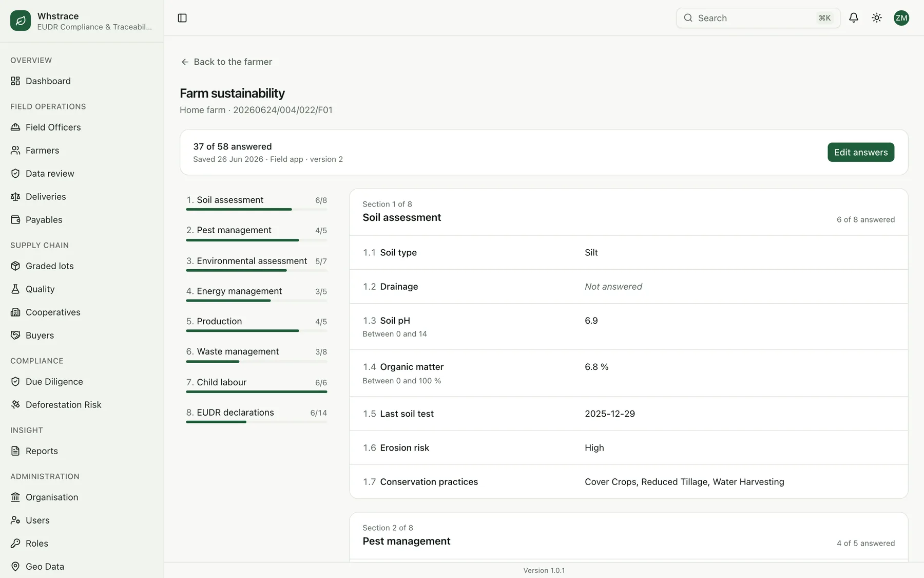Click the Last soil test date 2025-12-29

[610, 414]
